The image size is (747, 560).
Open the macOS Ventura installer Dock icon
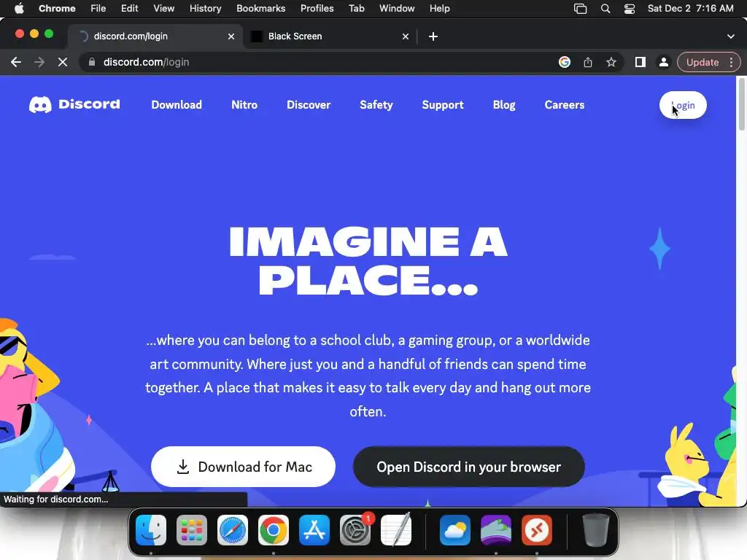[496, 530]
